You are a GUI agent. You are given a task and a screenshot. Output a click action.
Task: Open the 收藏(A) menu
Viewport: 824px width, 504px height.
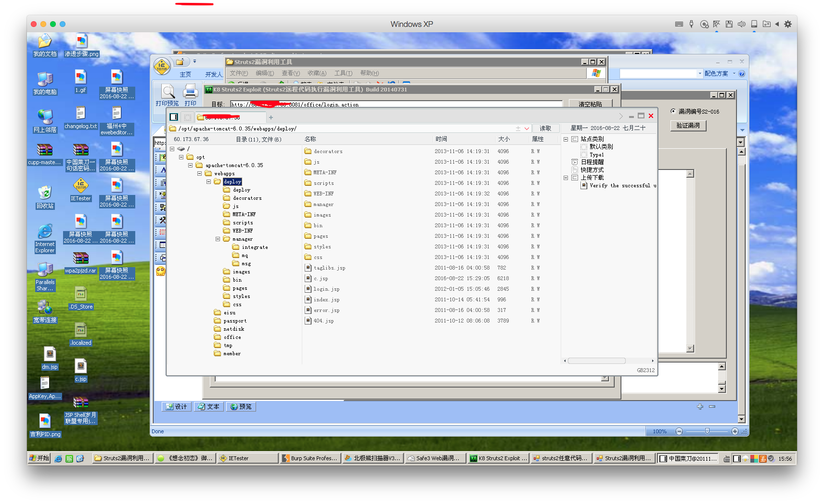point(317,73)
